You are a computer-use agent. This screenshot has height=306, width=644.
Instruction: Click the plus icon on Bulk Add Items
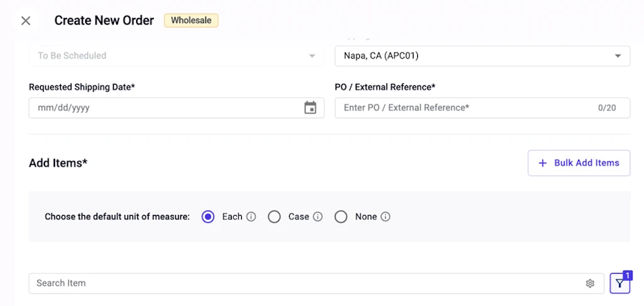pyautogui.click(x=542, y=163)
